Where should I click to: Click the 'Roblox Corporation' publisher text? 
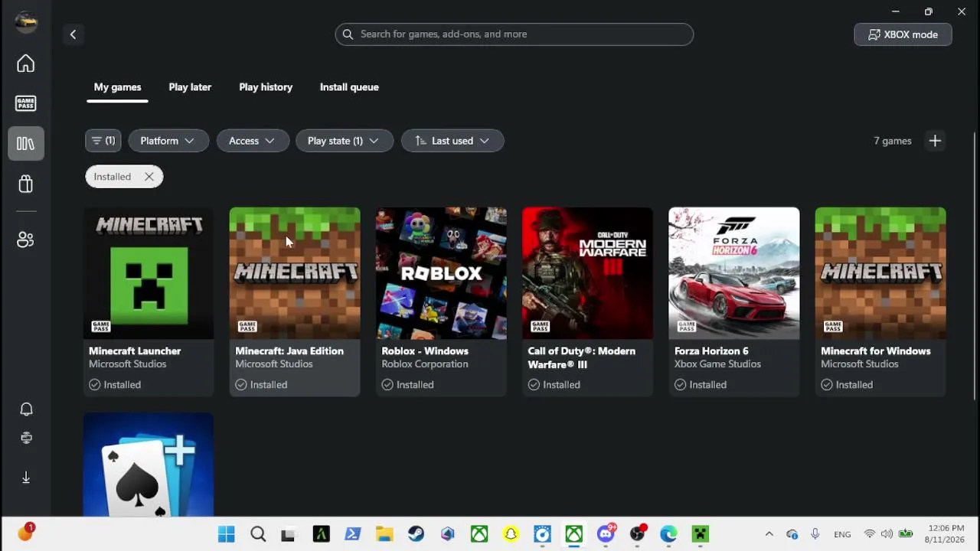click(425, 364)
